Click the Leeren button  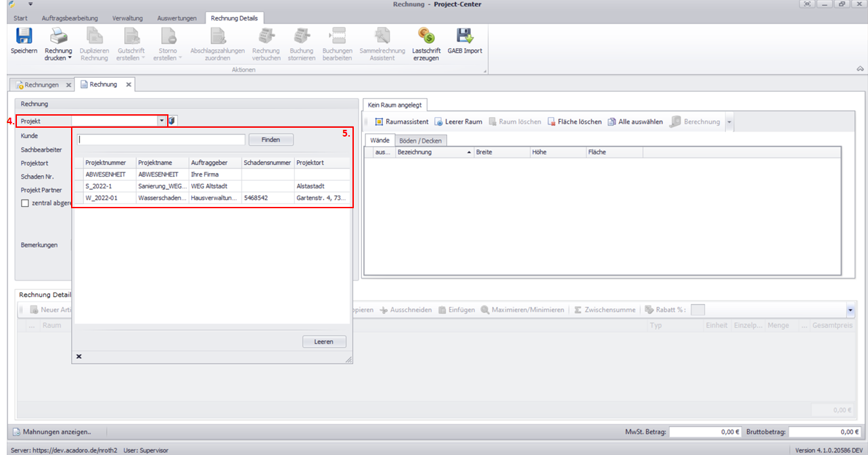[x=324, y=341]
